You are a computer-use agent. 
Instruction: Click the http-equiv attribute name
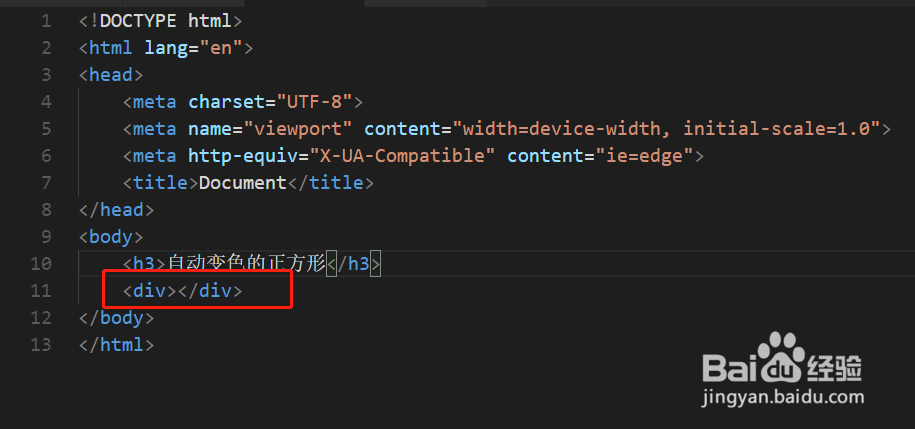pyautogui.click(x=243, y=156)
